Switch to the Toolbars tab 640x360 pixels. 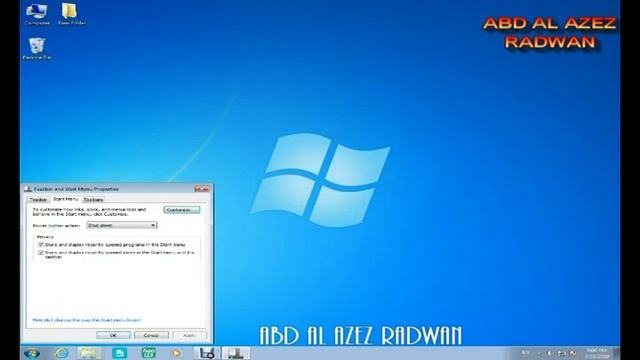pyautogui.click(x=93, y=200)
